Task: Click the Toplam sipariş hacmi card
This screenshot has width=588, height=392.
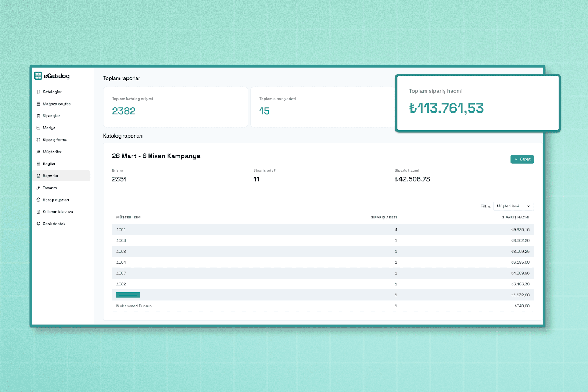Action: (x=477, y=103)
